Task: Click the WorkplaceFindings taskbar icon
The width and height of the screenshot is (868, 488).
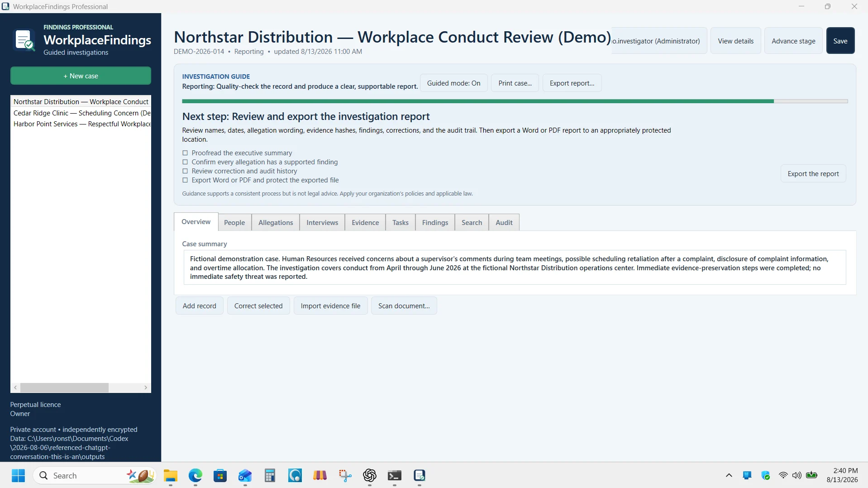Action: [420, 475]
